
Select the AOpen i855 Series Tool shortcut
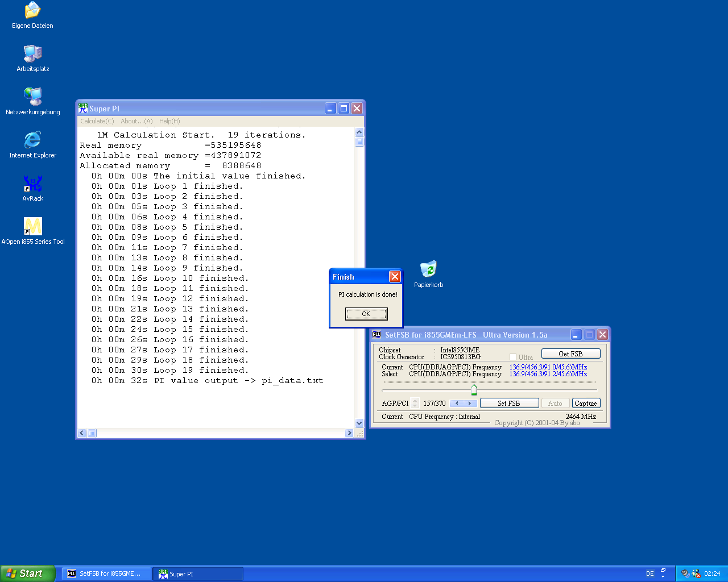tap(32, 226)
